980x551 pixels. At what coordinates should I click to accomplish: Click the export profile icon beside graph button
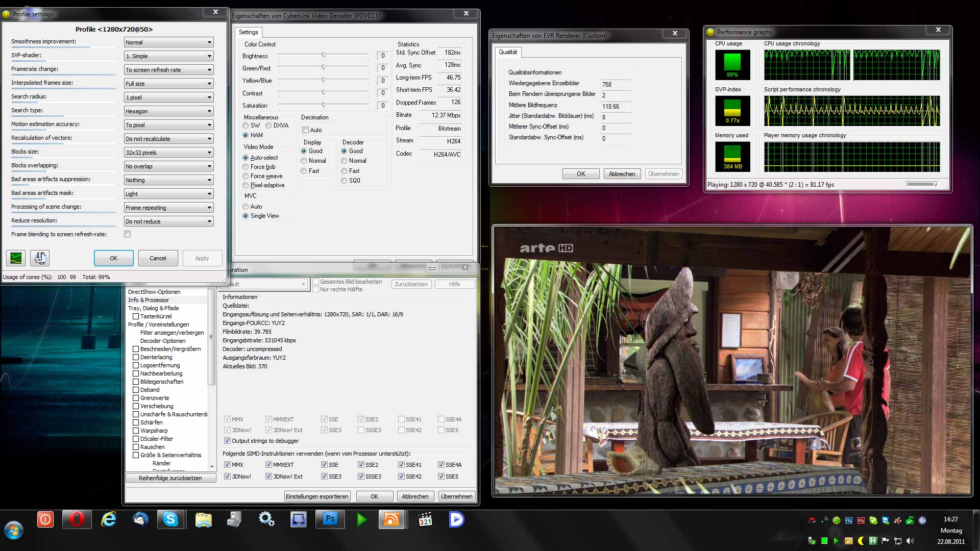(x=40, y=258)
